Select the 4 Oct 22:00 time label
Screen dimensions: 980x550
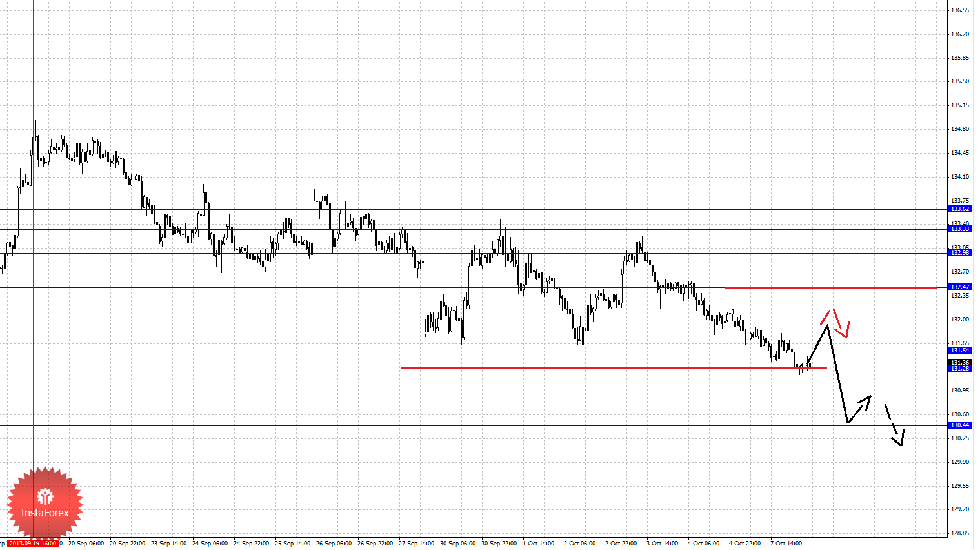pyautogui.click(x=745, y=544)
